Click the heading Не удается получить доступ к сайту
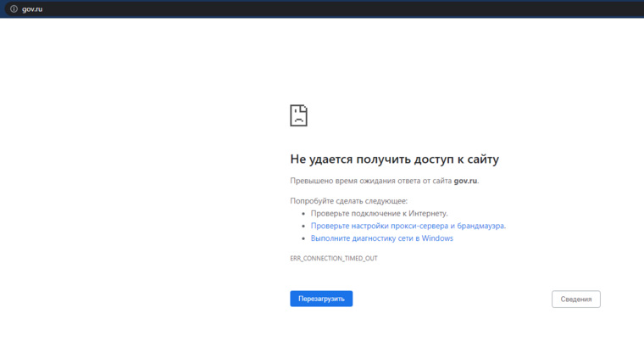The height and width of the screenshot is (358, 644). tap(394, 159)
